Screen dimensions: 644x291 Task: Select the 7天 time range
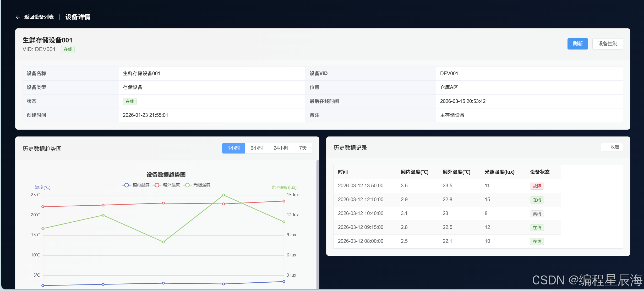303,148
